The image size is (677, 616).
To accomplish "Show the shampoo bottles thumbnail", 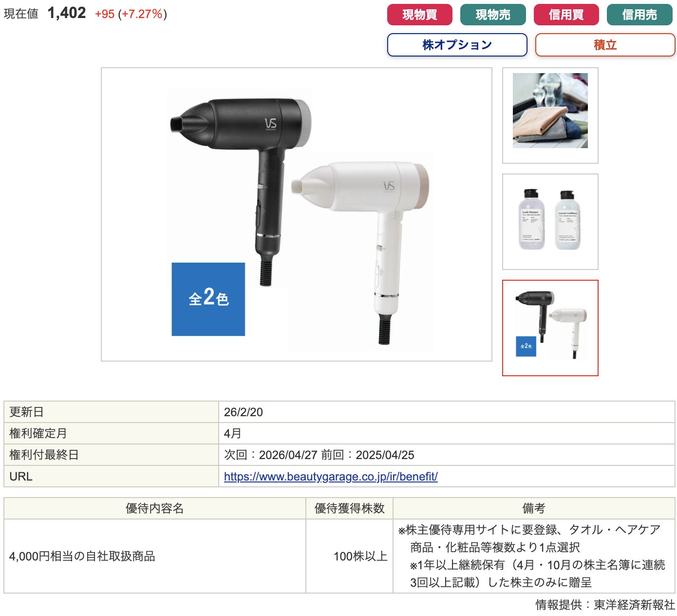I will pos(550,222).
